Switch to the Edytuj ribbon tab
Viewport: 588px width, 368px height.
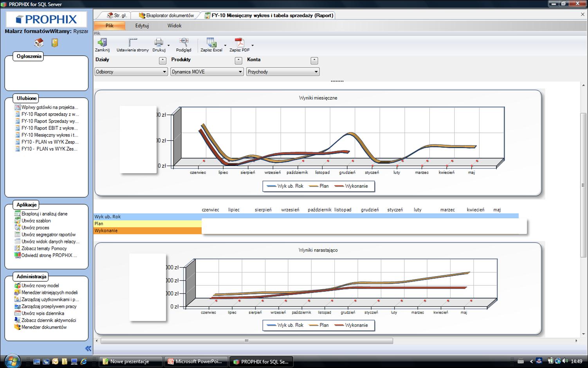(142, 25)
